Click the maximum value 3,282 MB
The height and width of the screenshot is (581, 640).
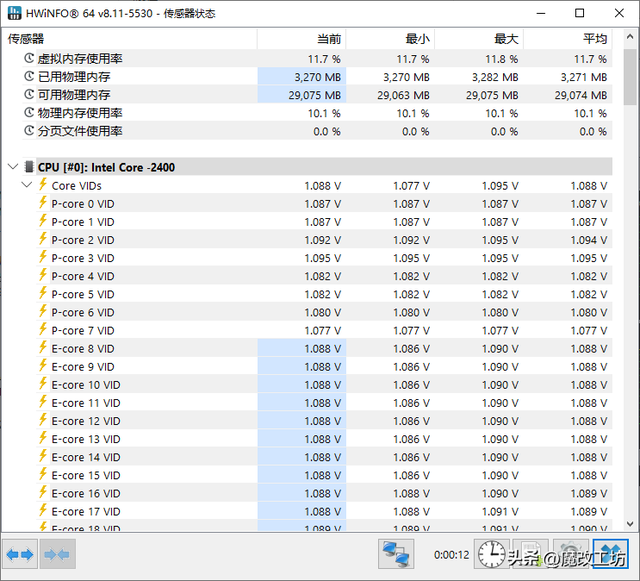click(495, 77)
